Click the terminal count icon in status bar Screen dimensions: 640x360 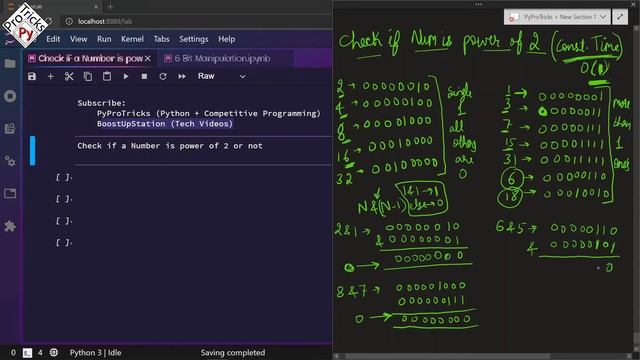[27, 353]
